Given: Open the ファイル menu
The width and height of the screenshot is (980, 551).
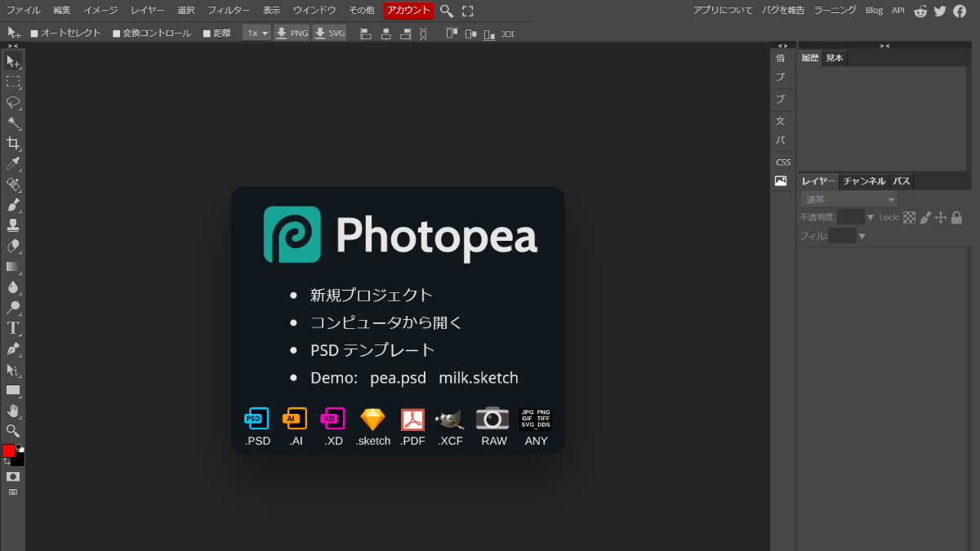Looking at the screenshot, I should point(24,11).
